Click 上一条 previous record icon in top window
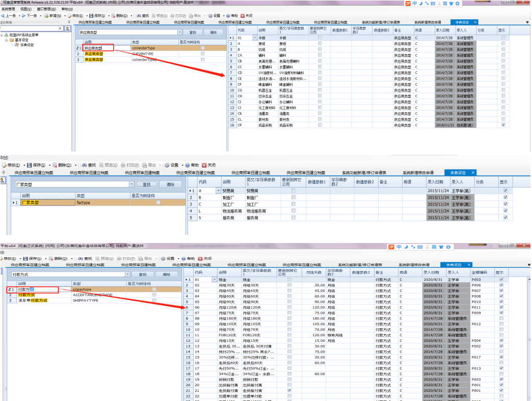The width and height of the screenshot is (532, 401). (x=3, y=16)
